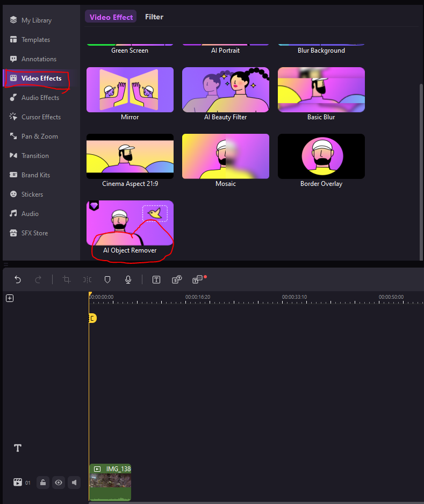The width and height of the screenshot is (424, 504).
Task: Click the Add marker shield icon
Action: (107, 279)
